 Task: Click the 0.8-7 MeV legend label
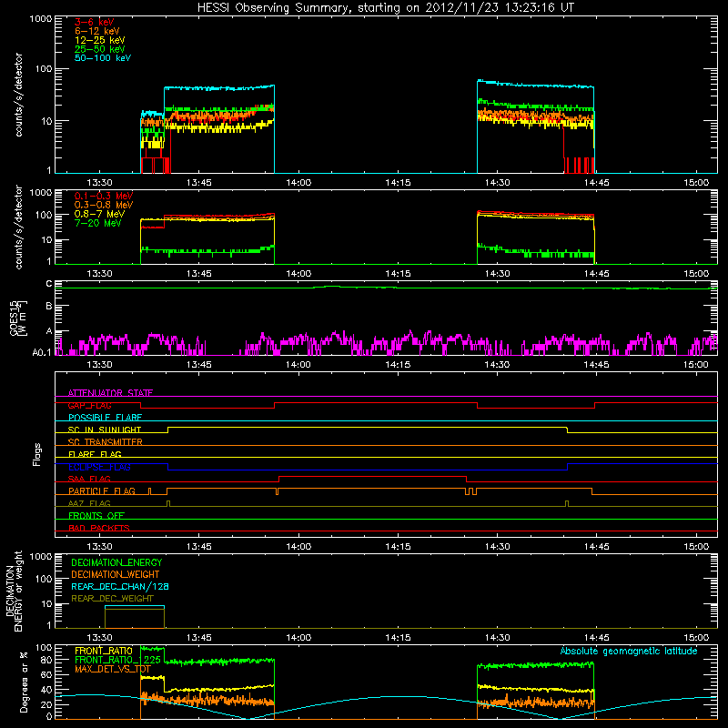coord(100,214)
